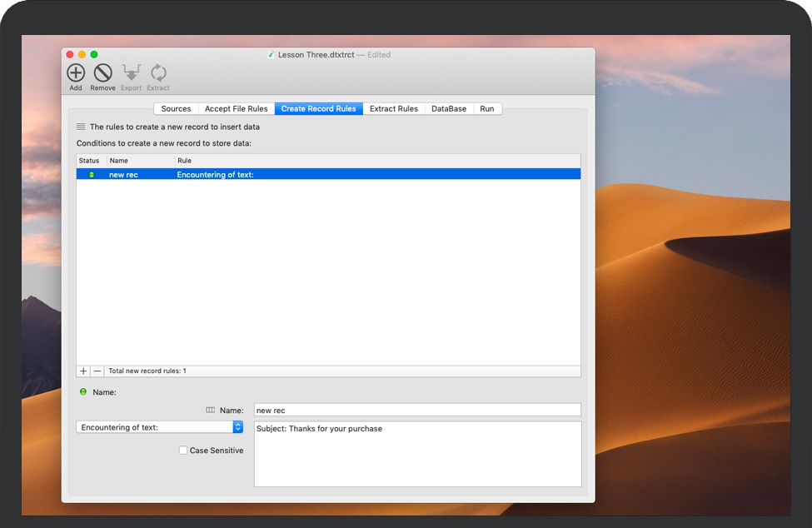Open the Encountering of text dropdown
The width and height of the screenshot is (812, 528).
click(x=160, y=426)
